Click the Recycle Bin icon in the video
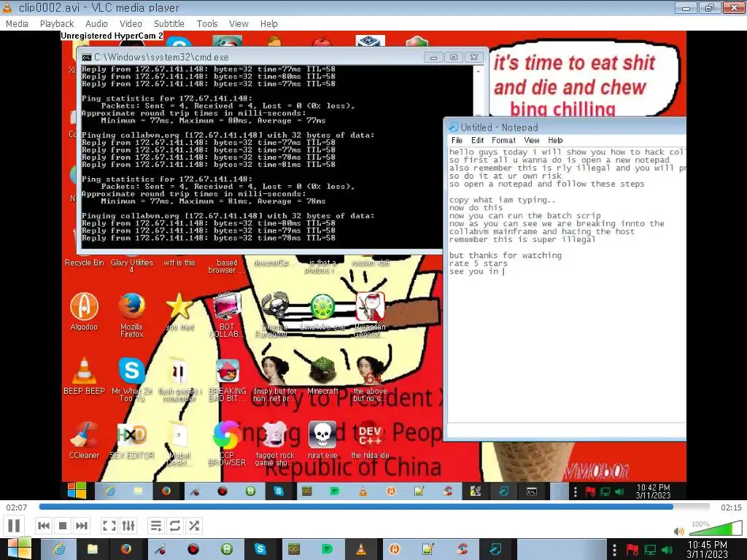Screen dimensions: 747x560 pyautogui.click(x=85, y=262)
